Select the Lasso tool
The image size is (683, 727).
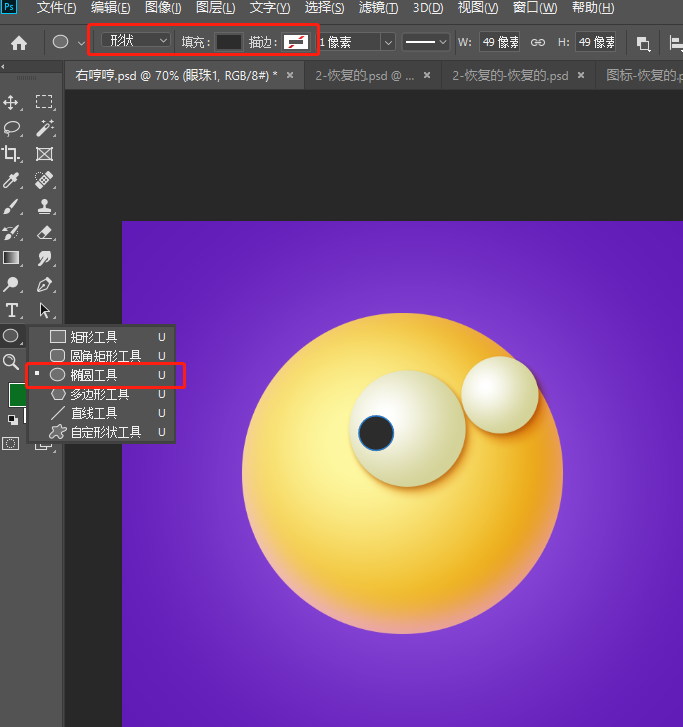point(12,128)
